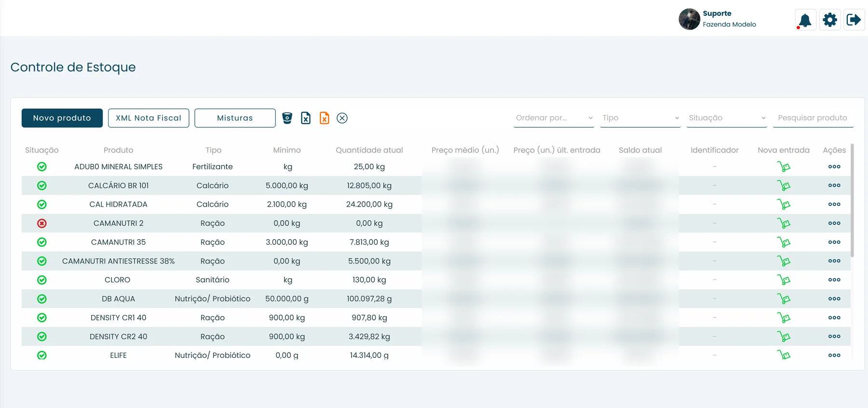The height and width of the screenshot is (408, 868).
Task: Click the green status icon of CALCÁRIO BR 101
Action: [x=42, y=185]
